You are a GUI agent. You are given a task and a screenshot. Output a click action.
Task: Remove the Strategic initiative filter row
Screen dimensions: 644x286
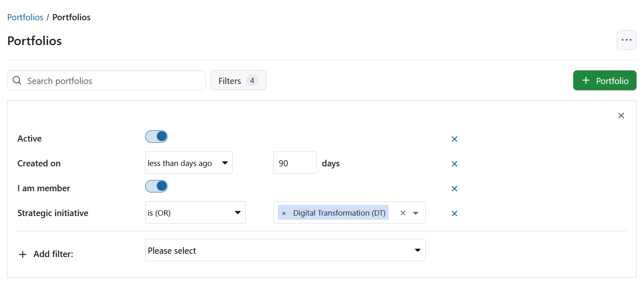click(x=454, y=213)
